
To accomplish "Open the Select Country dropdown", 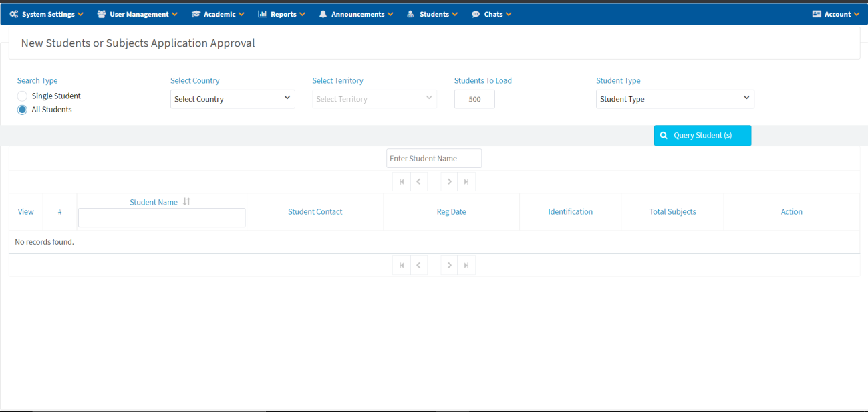I will pyautogui.click(x=233, y=99).
